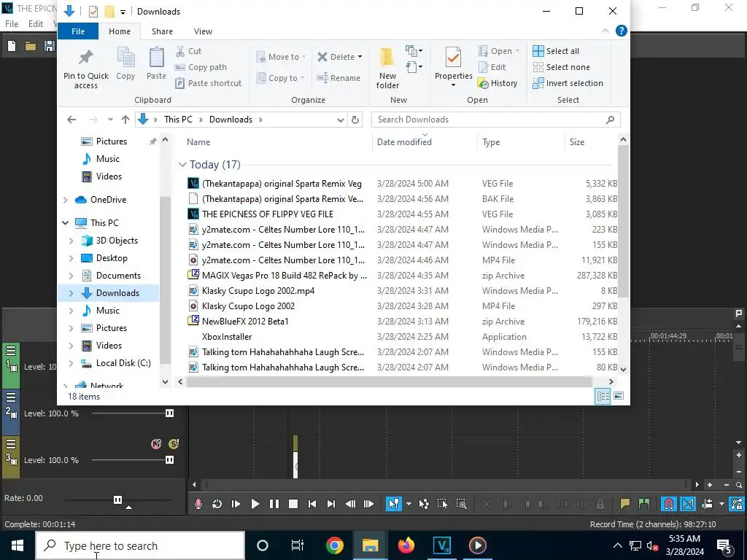Pause playback in Vegas transport bar
Screen dimensions: 747x560
click(x=274, y=504)
